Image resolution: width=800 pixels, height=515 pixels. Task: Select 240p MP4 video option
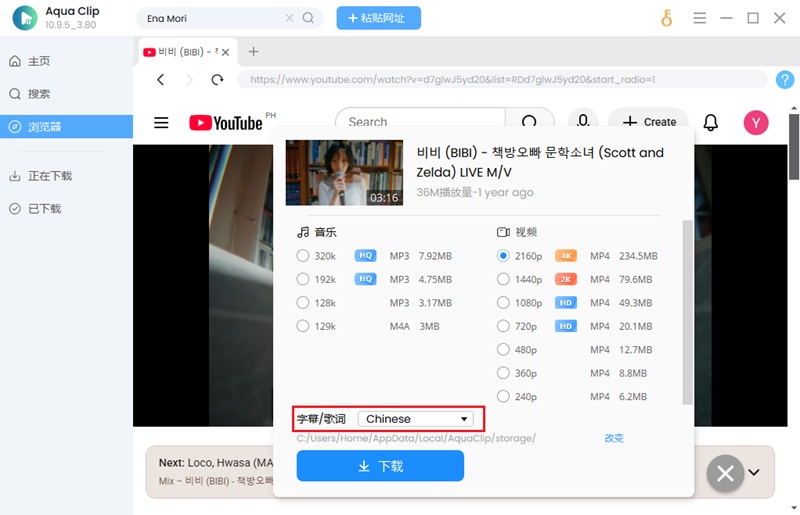click(x=503, y=397)
